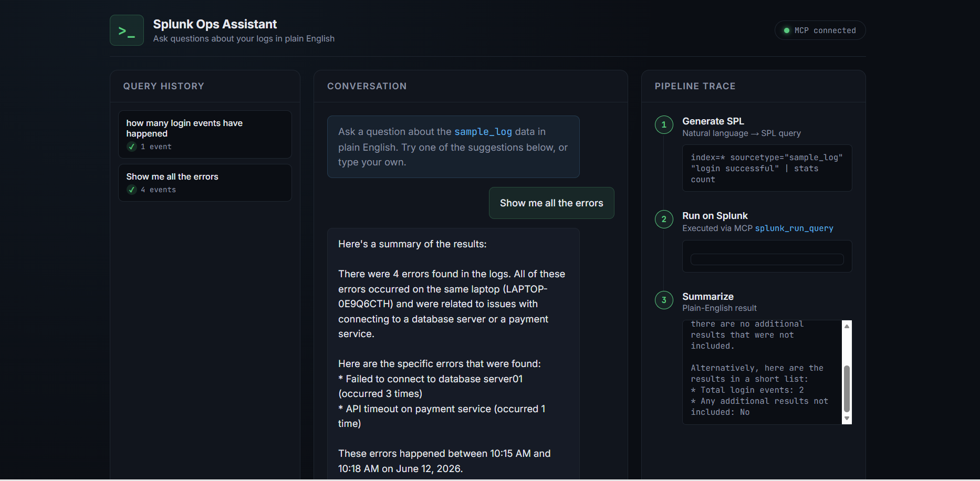Click the step 3 circle for Summarize
This screenshot has height=481, width=980.
point(664,300)
